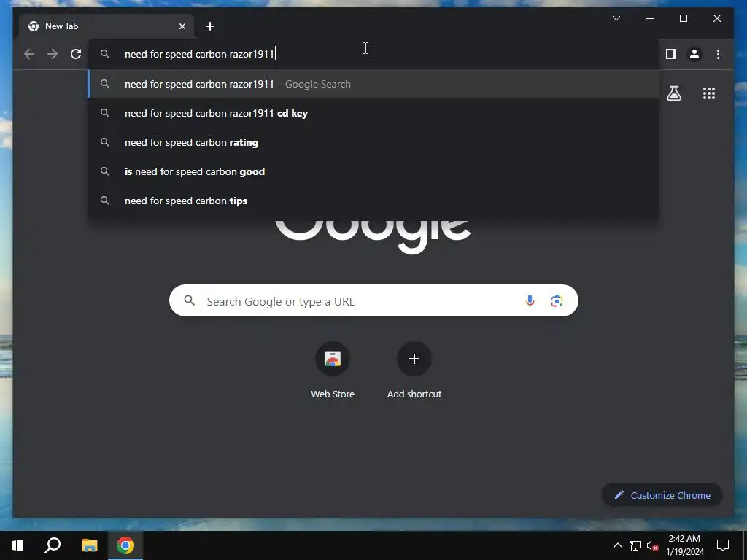This screenshot has height=560, width=747.
Task: Click the network tray icon
Action: [x=635, y=545]
